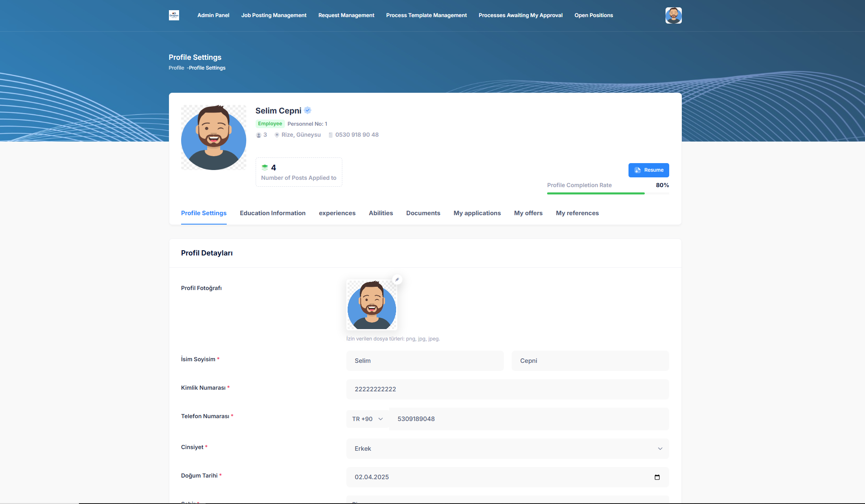The width and height of the screenshot is (865, 504).
Task: Click the pencil edit icon on profile photo
Action: tap(397, 279)
